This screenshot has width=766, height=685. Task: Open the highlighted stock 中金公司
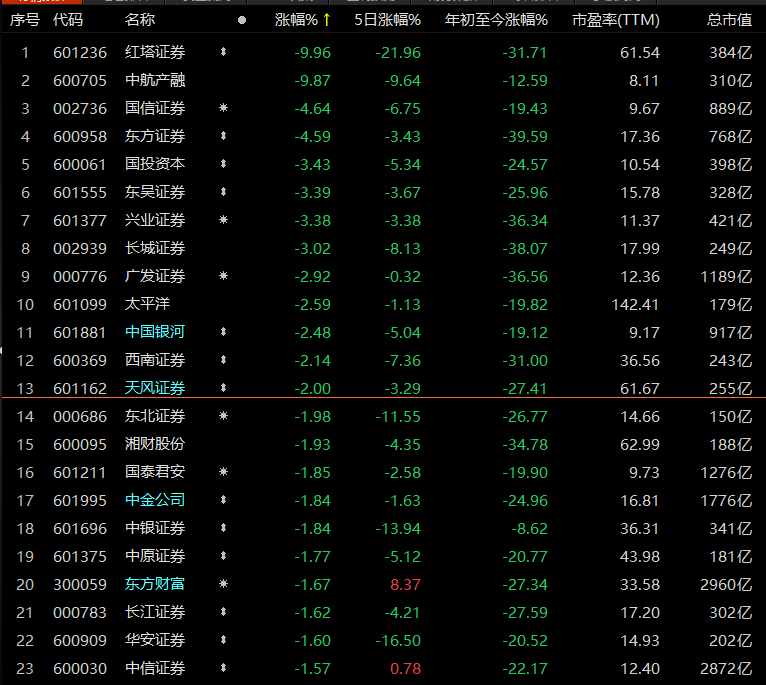(155, 500)
